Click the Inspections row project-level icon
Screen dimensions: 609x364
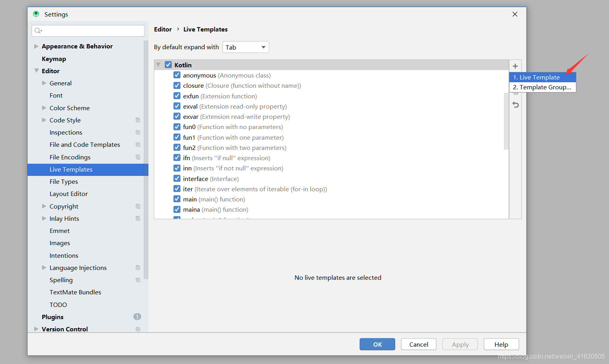[x=138, y=132]
